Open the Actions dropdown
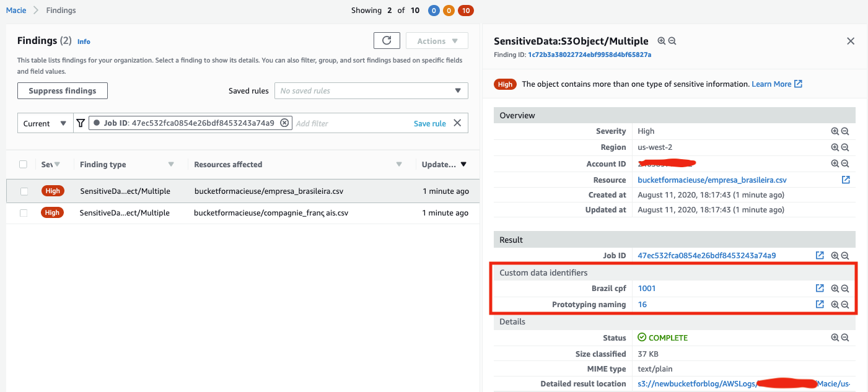This screenshot has height=392, width=868. 437,41
